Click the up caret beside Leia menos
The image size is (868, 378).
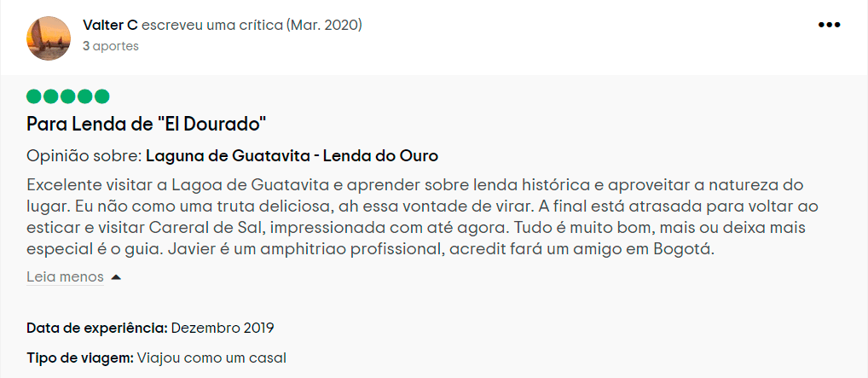[116, 277]
